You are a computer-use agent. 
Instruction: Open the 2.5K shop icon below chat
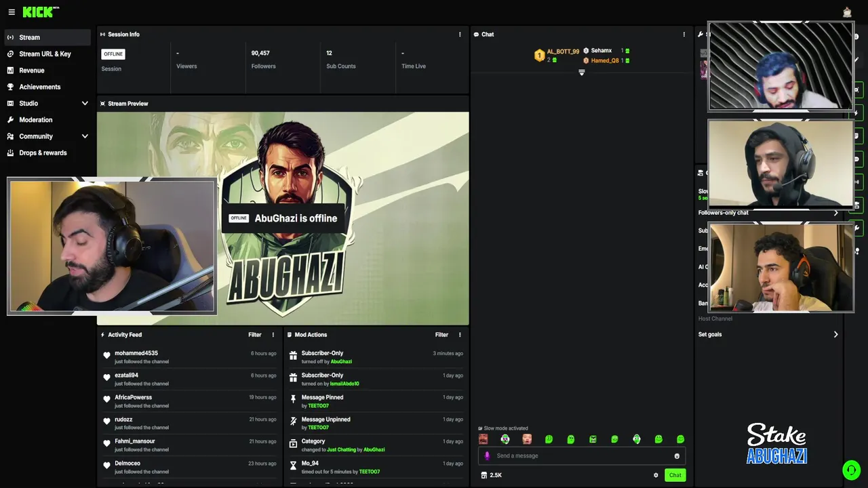pos(484,475)
